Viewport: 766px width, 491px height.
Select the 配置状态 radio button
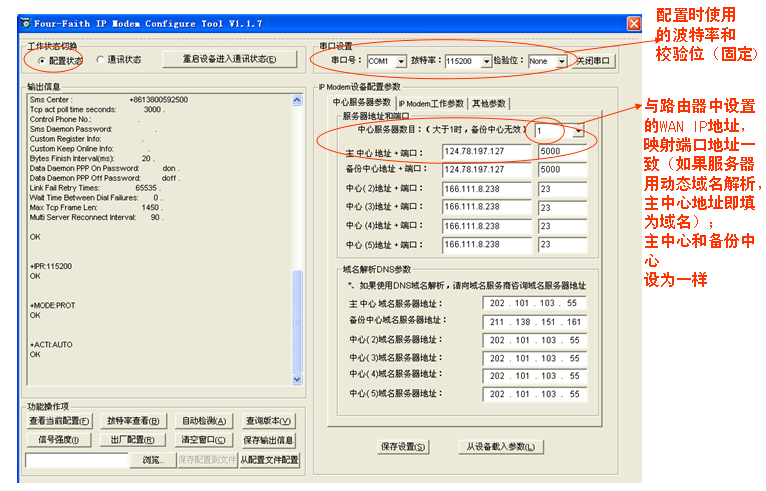point(42,61)
